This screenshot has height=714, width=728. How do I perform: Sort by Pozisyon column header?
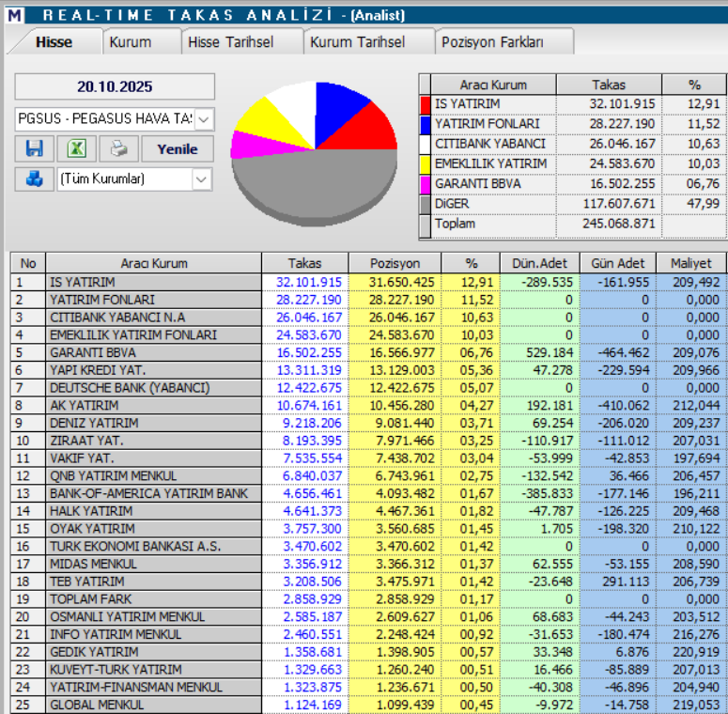click(395, 263)
